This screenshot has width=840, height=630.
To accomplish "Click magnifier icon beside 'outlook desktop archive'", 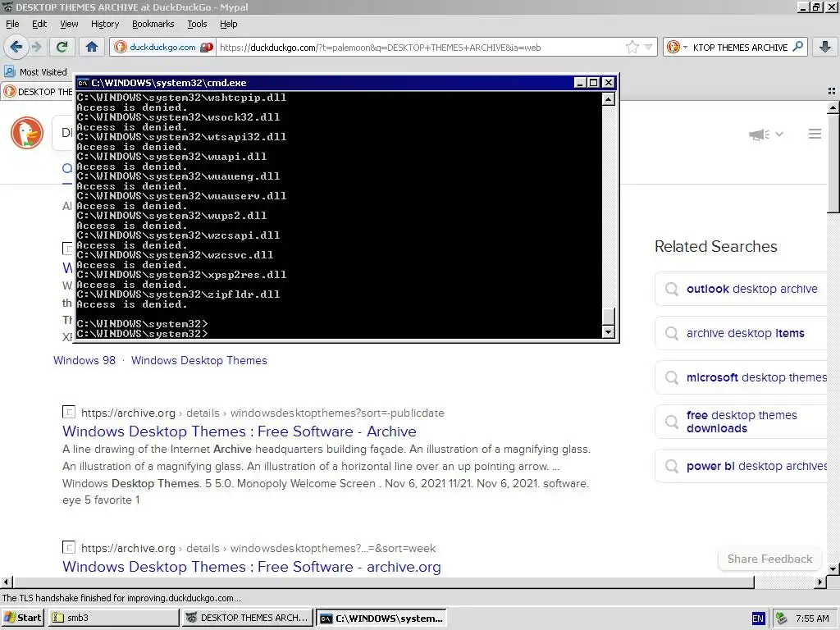I will click(x=672, y=290).
